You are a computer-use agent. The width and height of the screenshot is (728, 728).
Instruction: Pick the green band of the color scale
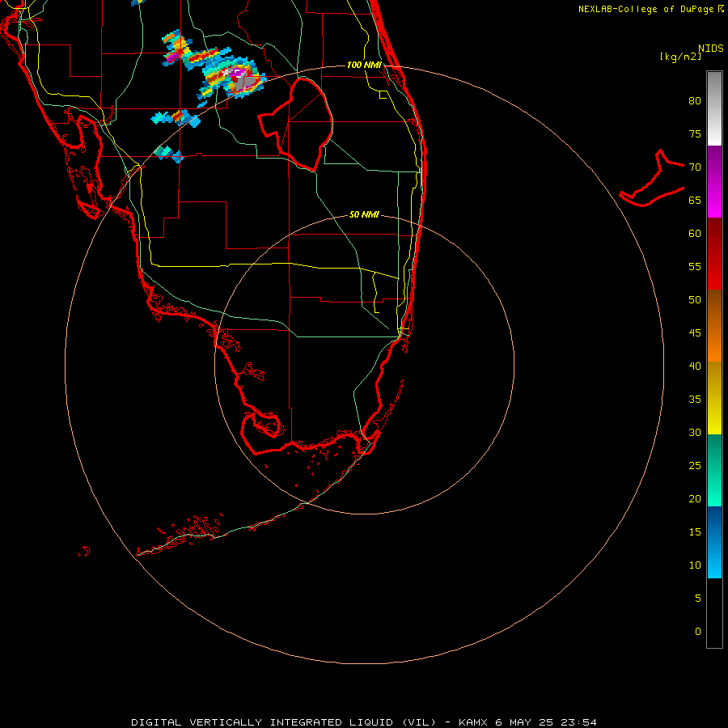tap(714, 470)
